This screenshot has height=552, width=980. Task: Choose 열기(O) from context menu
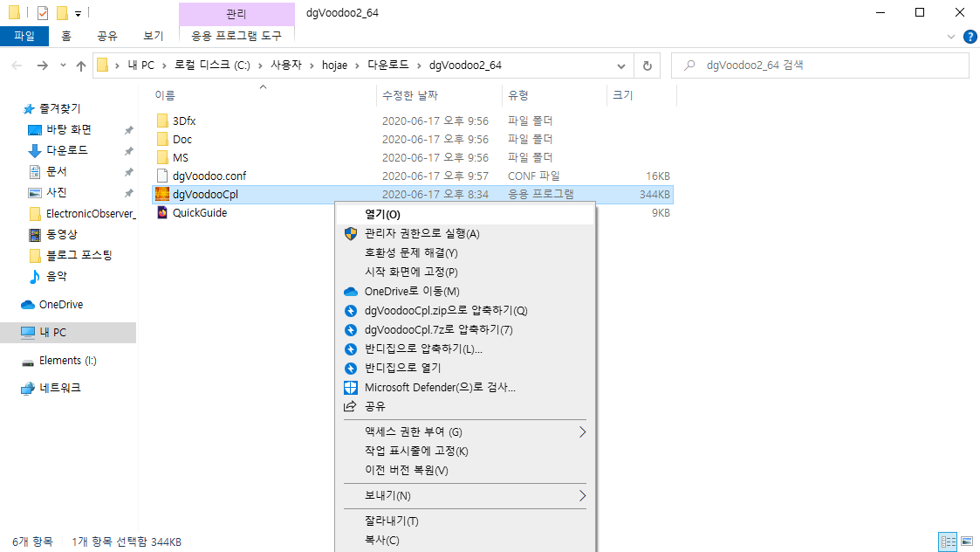point(465,214)
